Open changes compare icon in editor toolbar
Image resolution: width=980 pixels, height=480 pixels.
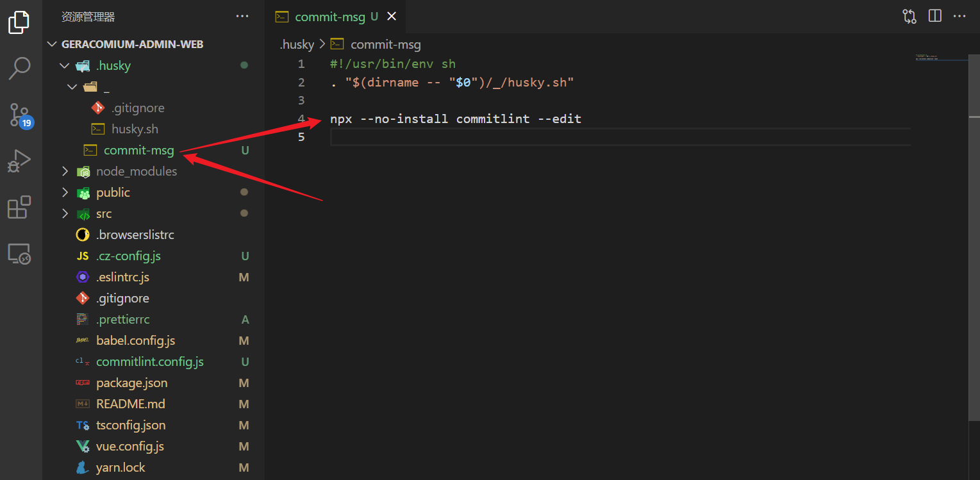pos(909,17)
